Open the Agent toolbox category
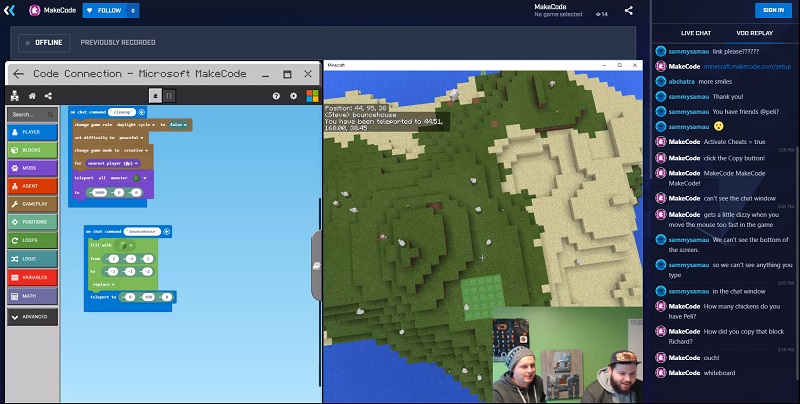 point(32,186)
